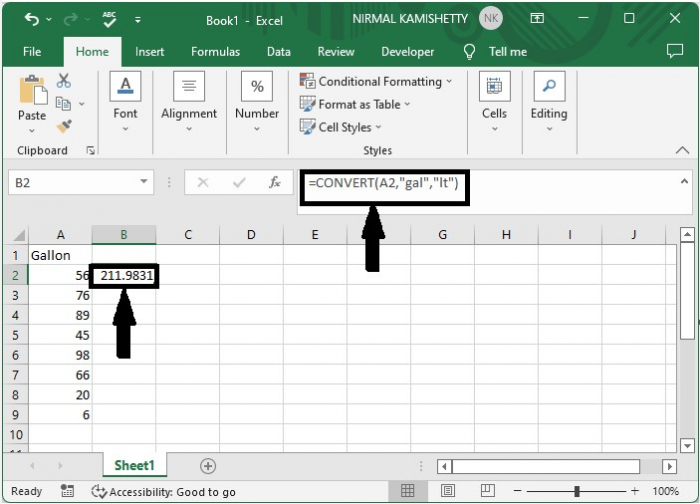Click into the formula bar text

click(383, 183)
